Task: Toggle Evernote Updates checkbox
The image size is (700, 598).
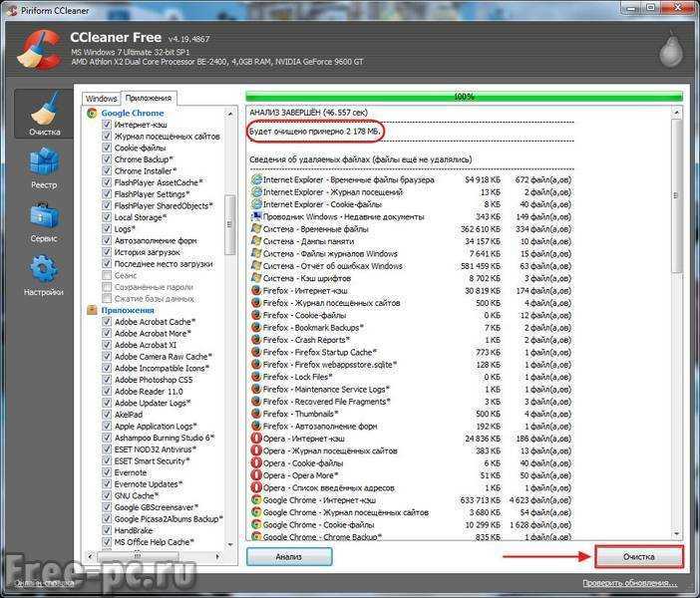Action: [x=107, y=484]
